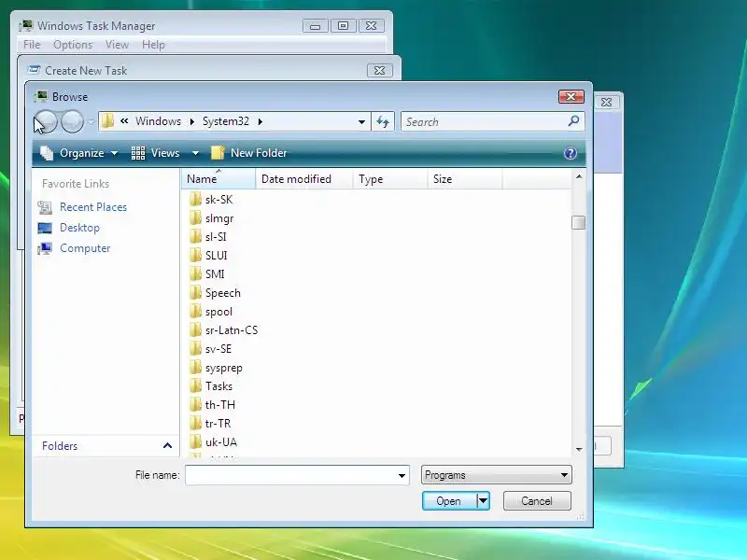Select the SMI folder icon
The image size is (747, 560).
(x=195, y=273)
